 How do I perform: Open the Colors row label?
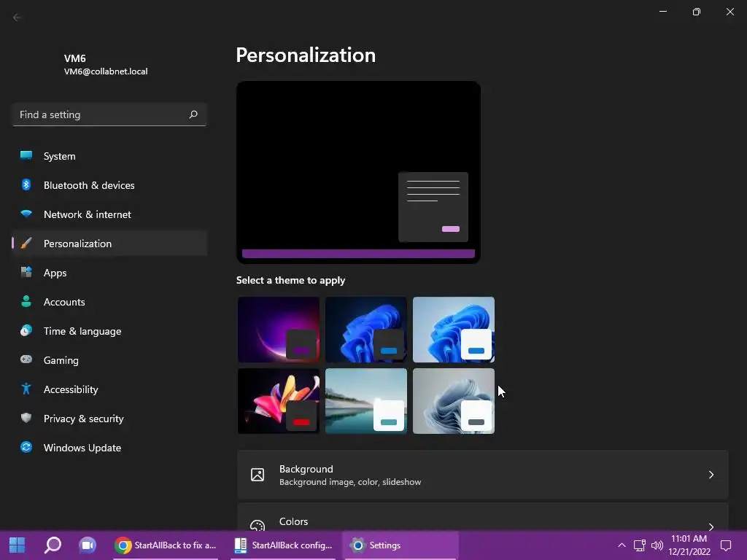coord(293,521)
